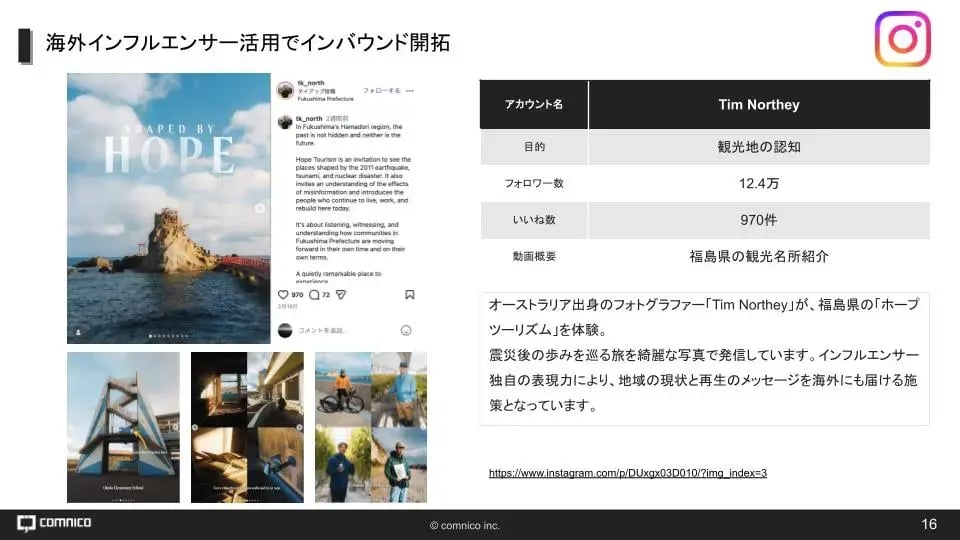Click the 福島県の観光名所紹介 cell

[759, 257]
